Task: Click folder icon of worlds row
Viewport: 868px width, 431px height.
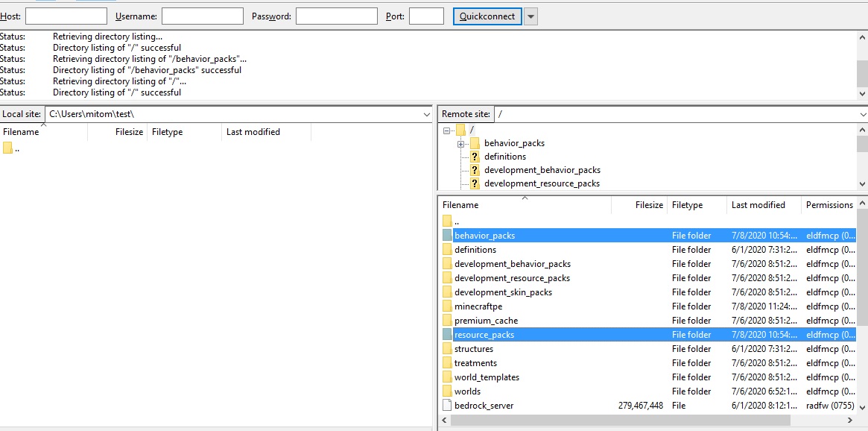Action: 447,391
